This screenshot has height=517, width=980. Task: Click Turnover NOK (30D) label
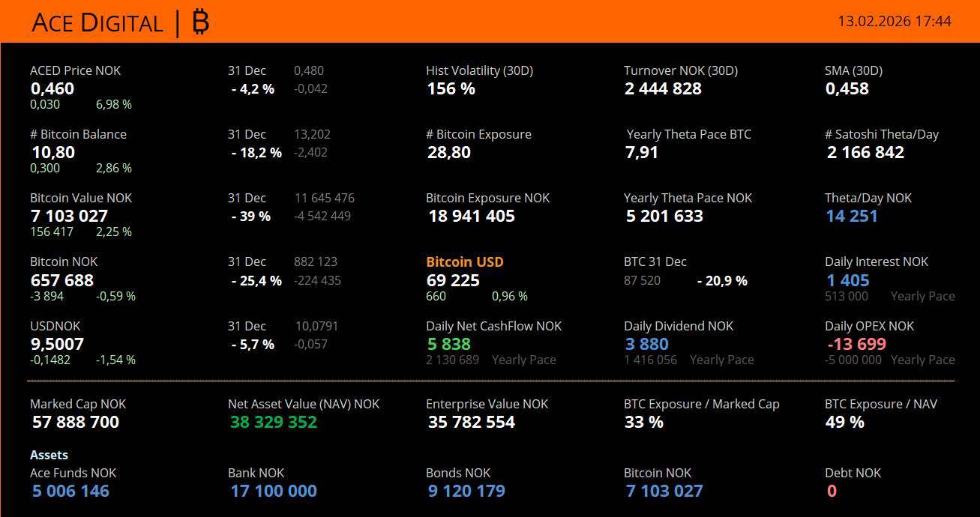click(681, 70)
